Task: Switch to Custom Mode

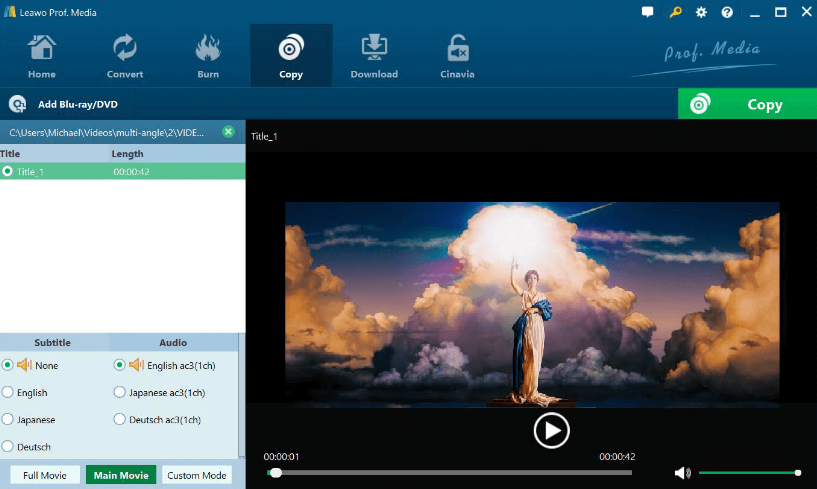Action: coord(197,475)
